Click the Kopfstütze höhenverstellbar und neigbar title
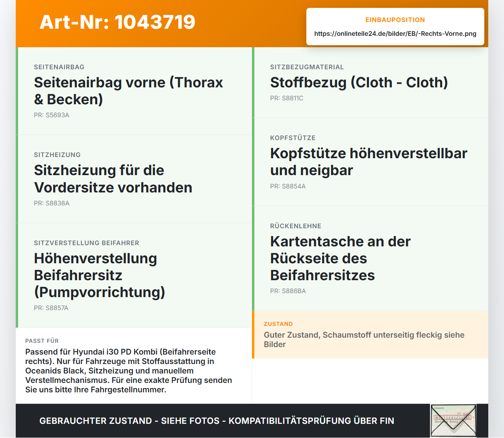Image resolution: width=504 pixels, height=438 pixels. coord(369,162)
